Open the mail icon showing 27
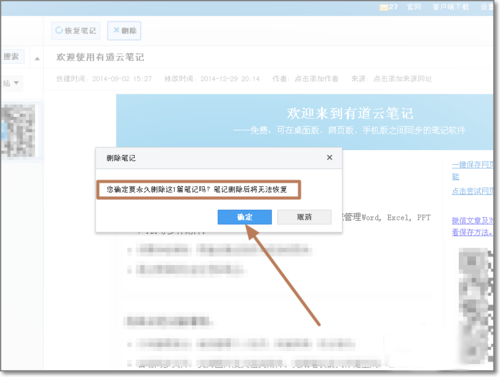Image resolution: width=500 pixels, height=377 pixels. pyautogui.click(x=388, y=7)
